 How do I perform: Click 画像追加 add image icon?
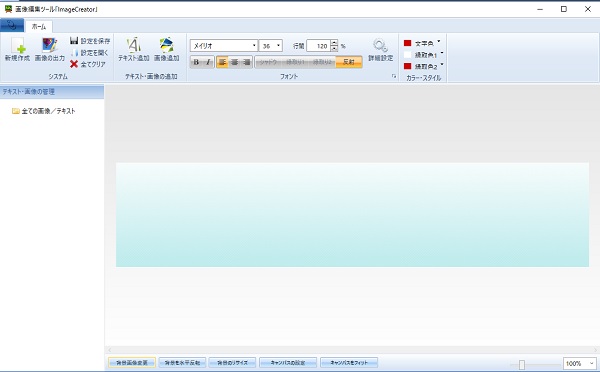(x=166, y=49)
